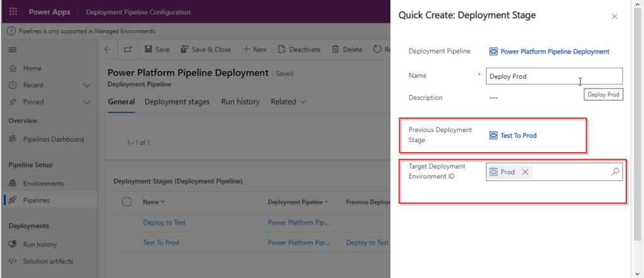Delete the pipeline record

[x=347, y=50]
